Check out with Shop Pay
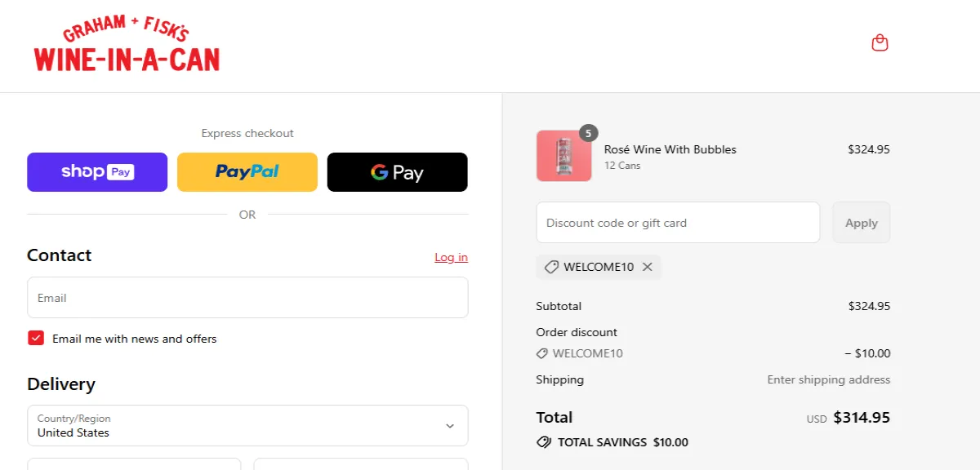Viewport: 980px width, 470px height. tap(96, 171)
